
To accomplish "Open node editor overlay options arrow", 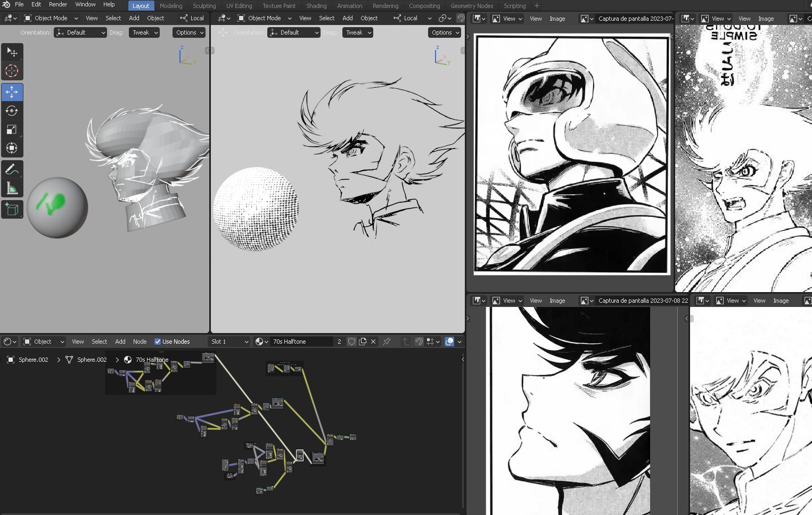I will point(460,342).
